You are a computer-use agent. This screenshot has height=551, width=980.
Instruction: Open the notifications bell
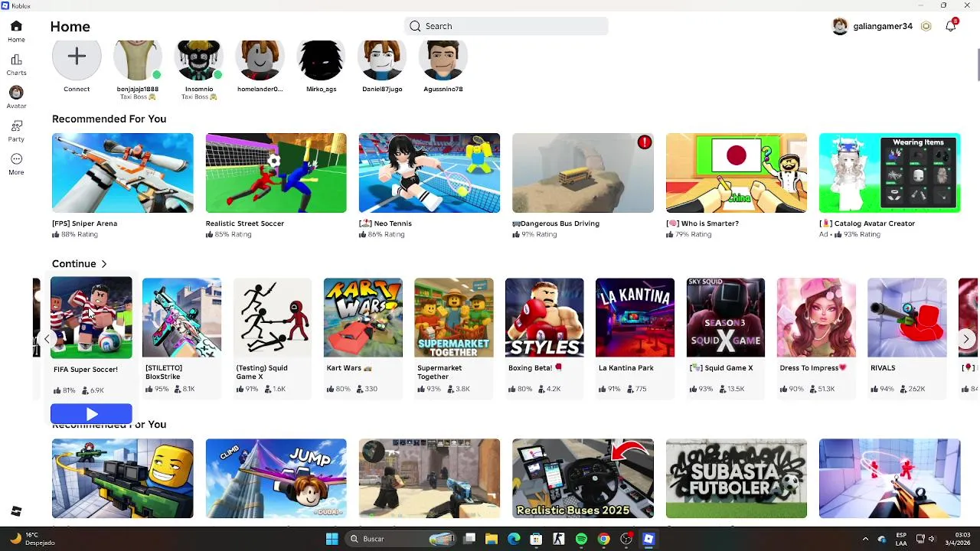(x=950, y=26)
